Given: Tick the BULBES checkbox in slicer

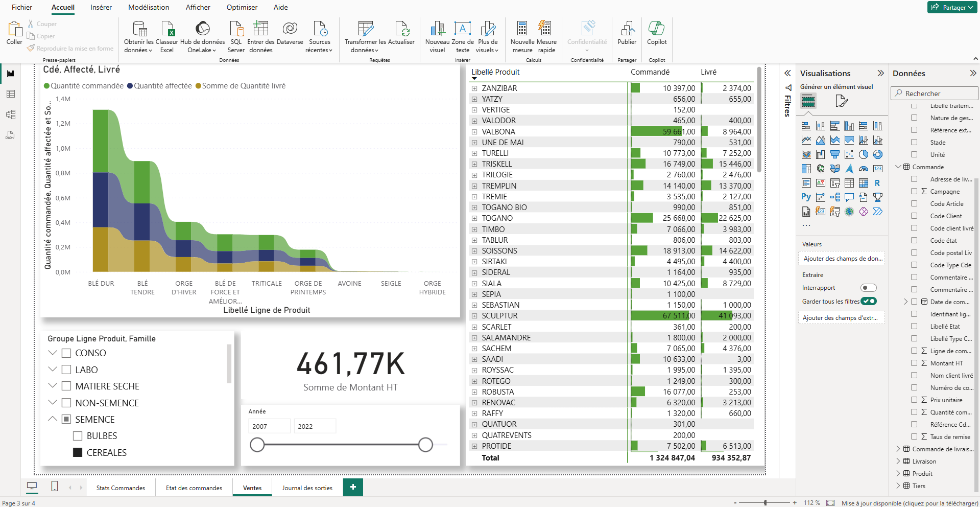Looking at the screenshot, I should tap(78, 436).
